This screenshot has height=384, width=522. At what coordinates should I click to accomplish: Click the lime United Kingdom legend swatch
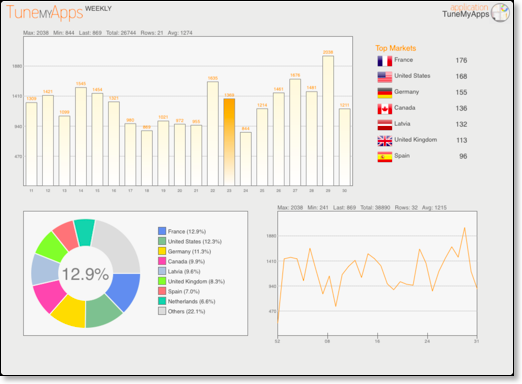tap(162, 281)
